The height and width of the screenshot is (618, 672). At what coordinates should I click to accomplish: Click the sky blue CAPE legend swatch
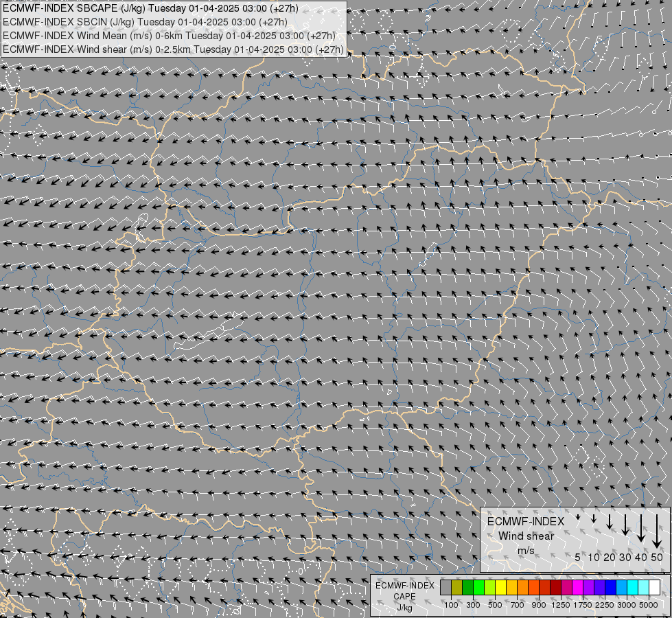coord(622,588)
